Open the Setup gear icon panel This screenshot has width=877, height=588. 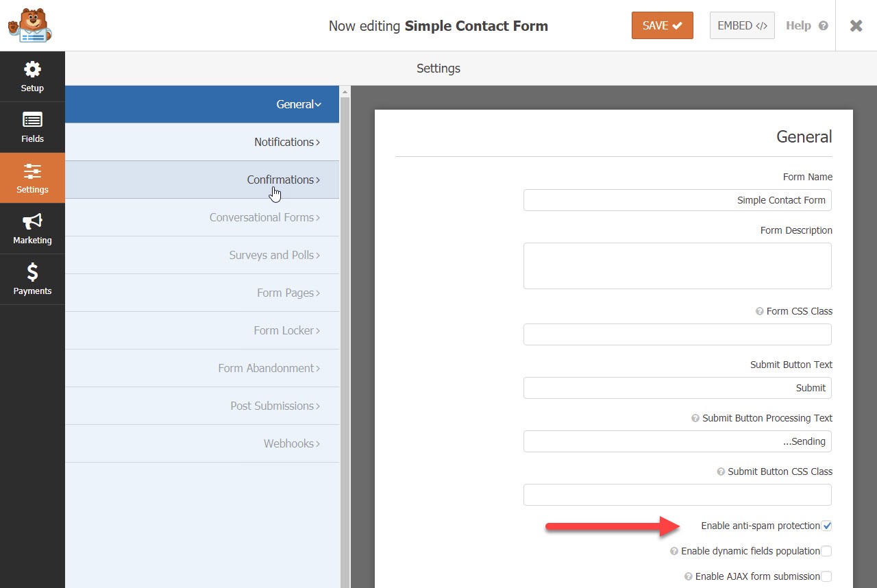32,77
